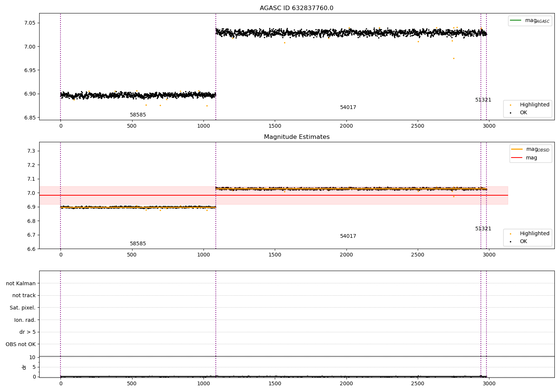
Task: Select Highlighted legend entry in the top plot
Action: 535,105
